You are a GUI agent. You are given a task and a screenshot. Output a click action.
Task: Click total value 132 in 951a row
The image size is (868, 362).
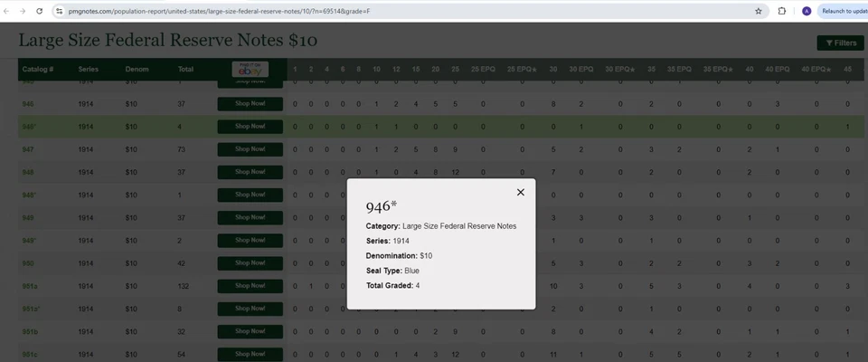(184, 286)
